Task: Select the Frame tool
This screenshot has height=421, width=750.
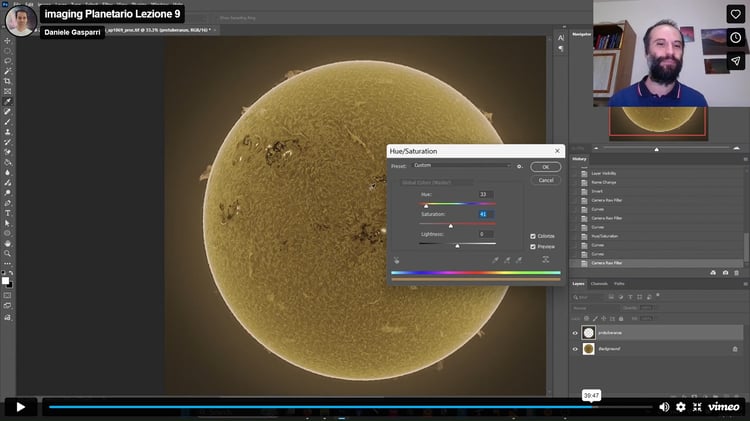Action: 7,91
